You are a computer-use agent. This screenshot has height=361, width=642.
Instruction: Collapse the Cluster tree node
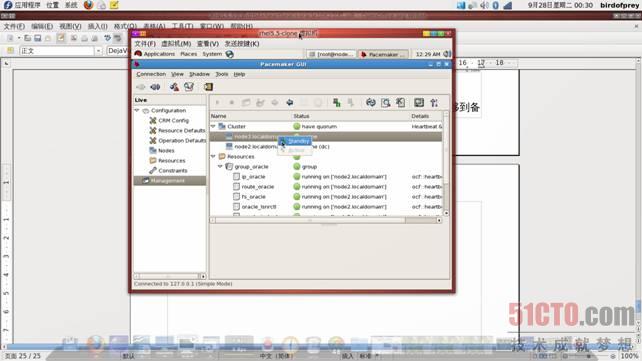(213, 126)
